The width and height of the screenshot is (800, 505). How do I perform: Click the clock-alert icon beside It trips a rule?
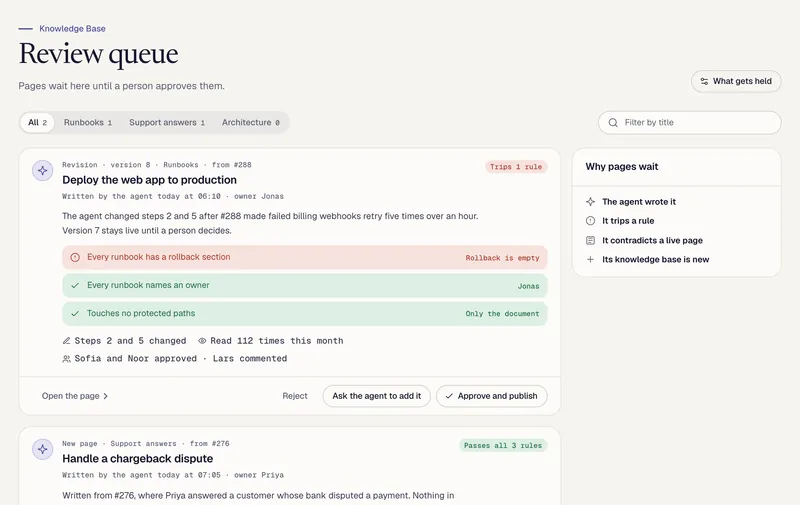590,221
